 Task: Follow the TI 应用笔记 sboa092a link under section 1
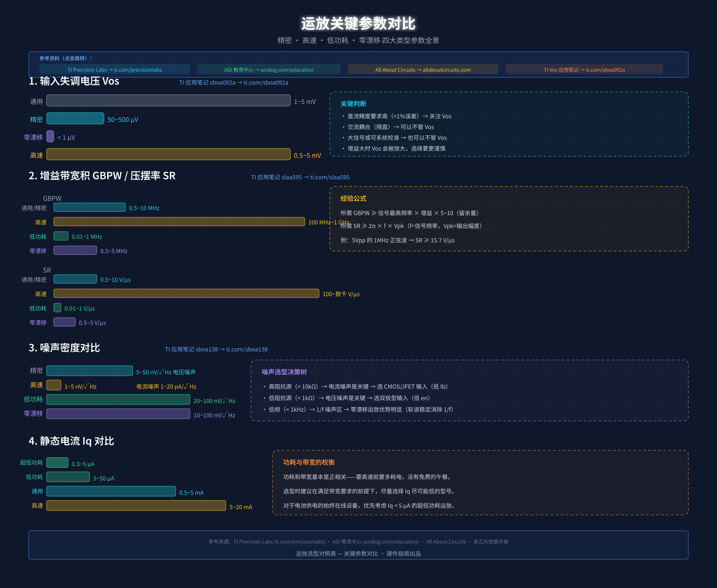pyautogui.click(x=234, y=82)
